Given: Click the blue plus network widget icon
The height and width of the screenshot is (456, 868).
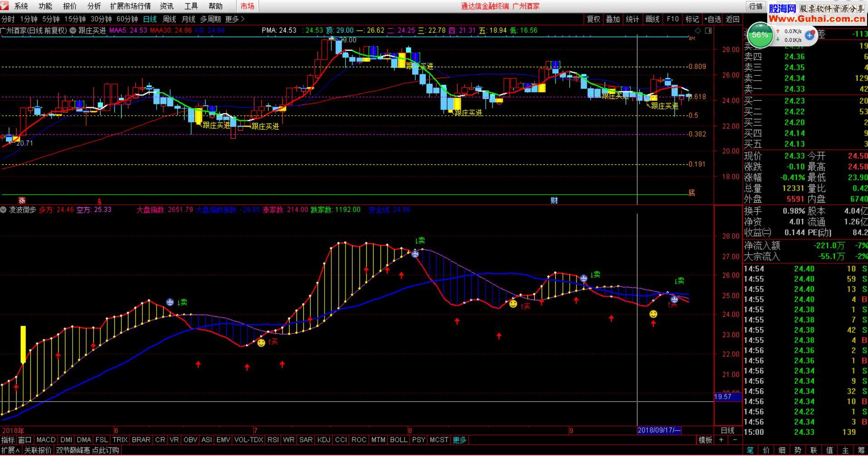Looking at the screenshot, I should [x=810, y=35].
